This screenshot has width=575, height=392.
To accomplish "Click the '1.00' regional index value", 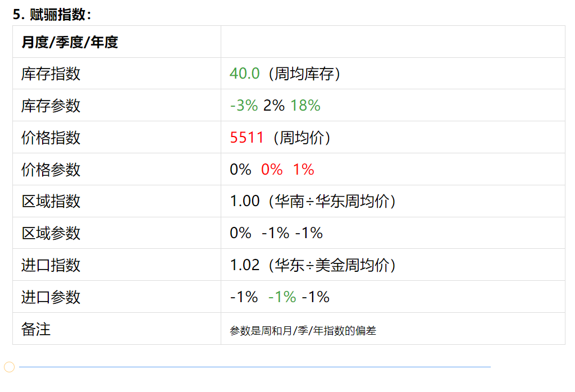I will point(245,201).
